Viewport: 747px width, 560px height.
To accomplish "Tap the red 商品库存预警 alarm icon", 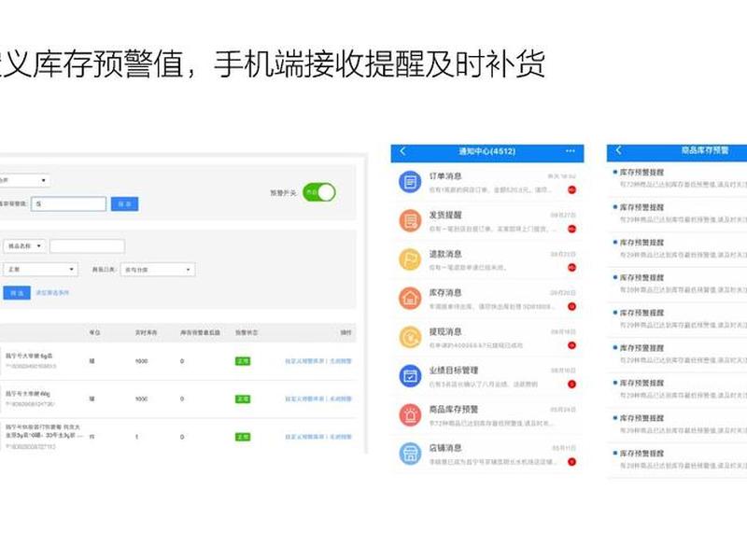I will 410,415.
